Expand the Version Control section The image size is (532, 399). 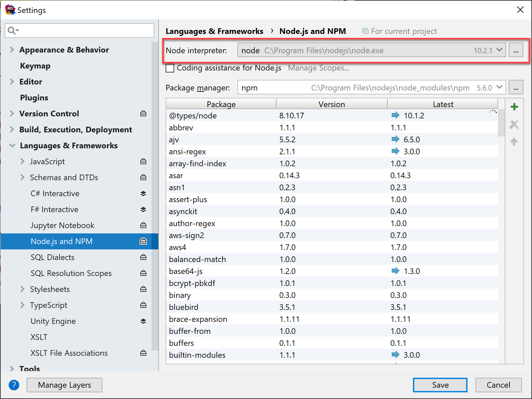[12, 114]
